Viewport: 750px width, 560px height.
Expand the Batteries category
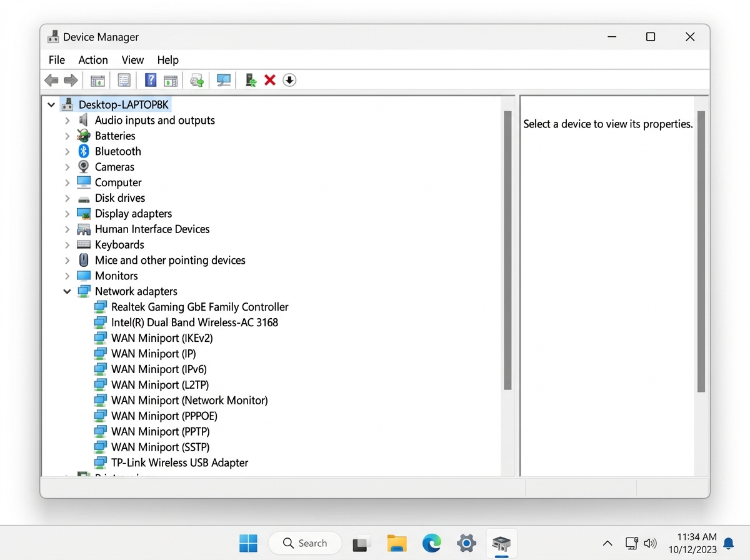(67, 136)
